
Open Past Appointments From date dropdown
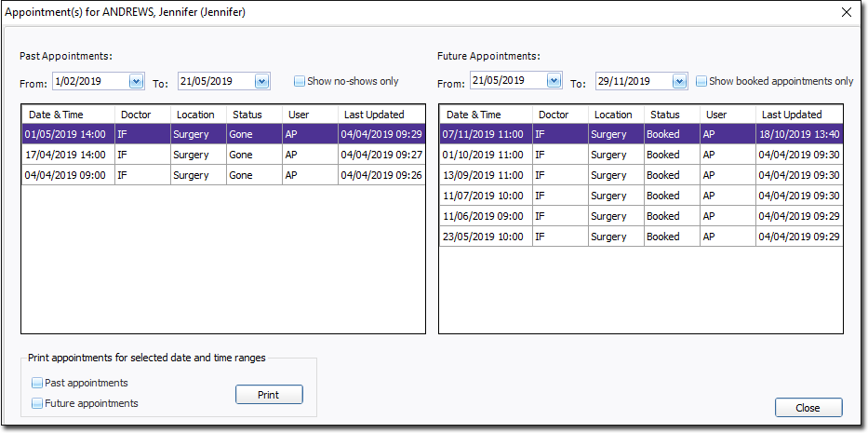pyautogui.click(x=136, y=82)
